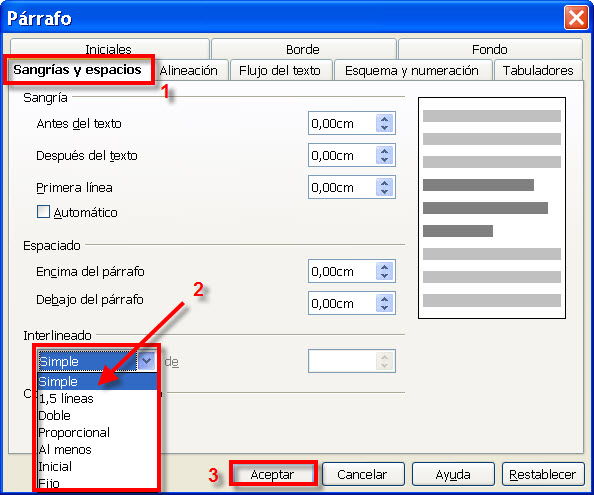Go to the Tabuladores tab
Image resolution: width=594 pixels, height=495 pixels.
pyautogui.click(x=538, y=70)
